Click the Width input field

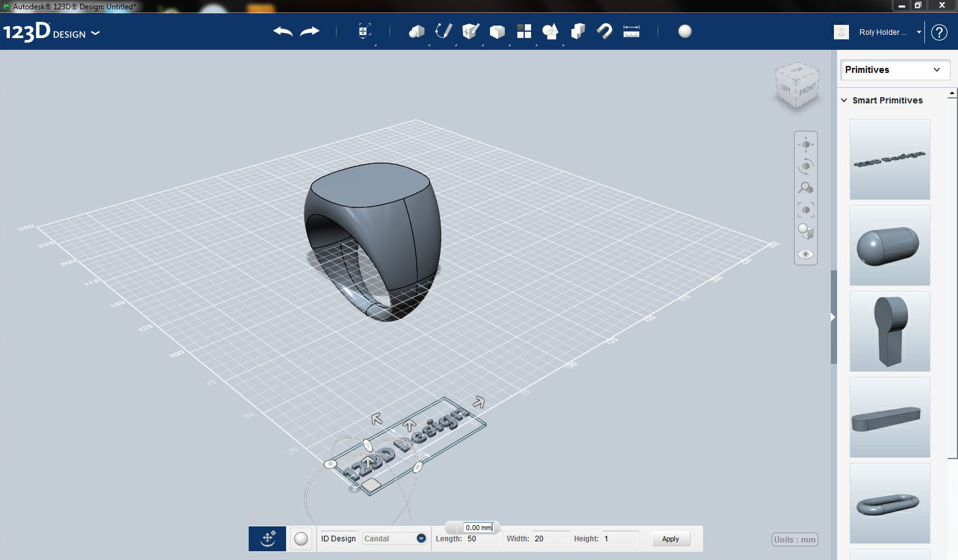(551, 539)
